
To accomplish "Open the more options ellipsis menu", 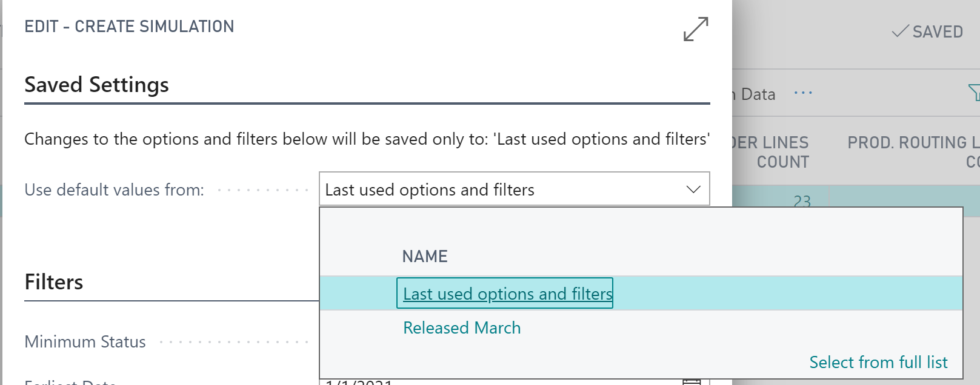I will [x=803, y=93].
